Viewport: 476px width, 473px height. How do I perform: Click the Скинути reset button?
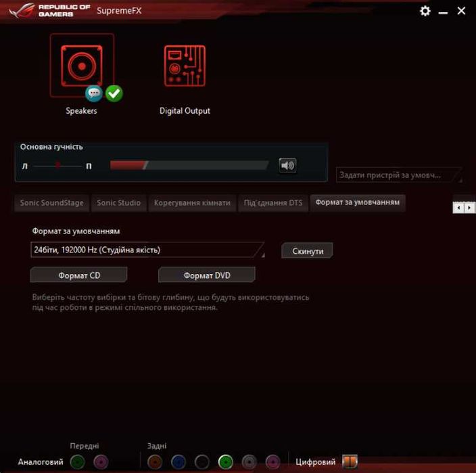(307, 251)
